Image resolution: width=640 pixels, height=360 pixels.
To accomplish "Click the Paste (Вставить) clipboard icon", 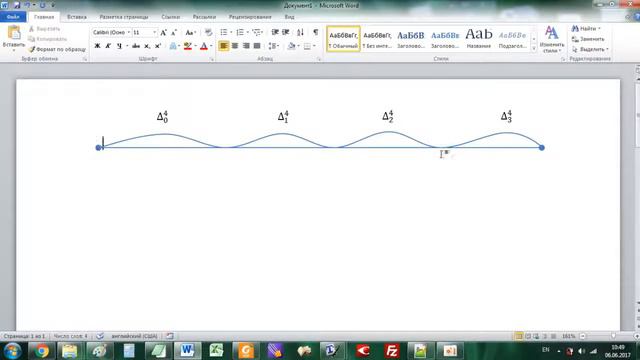I will click(13, 33).
